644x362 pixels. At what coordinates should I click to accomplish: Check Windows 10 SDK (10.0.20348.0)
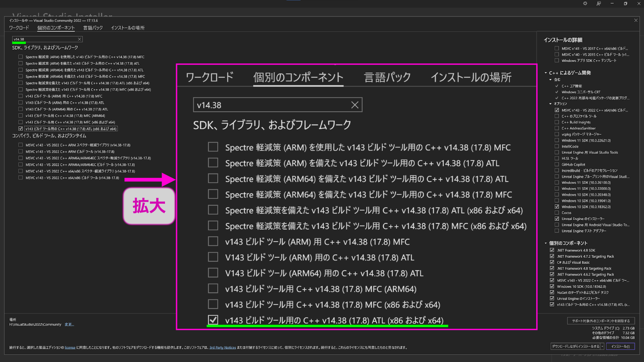pyautogui.click(x=557, y=194)
